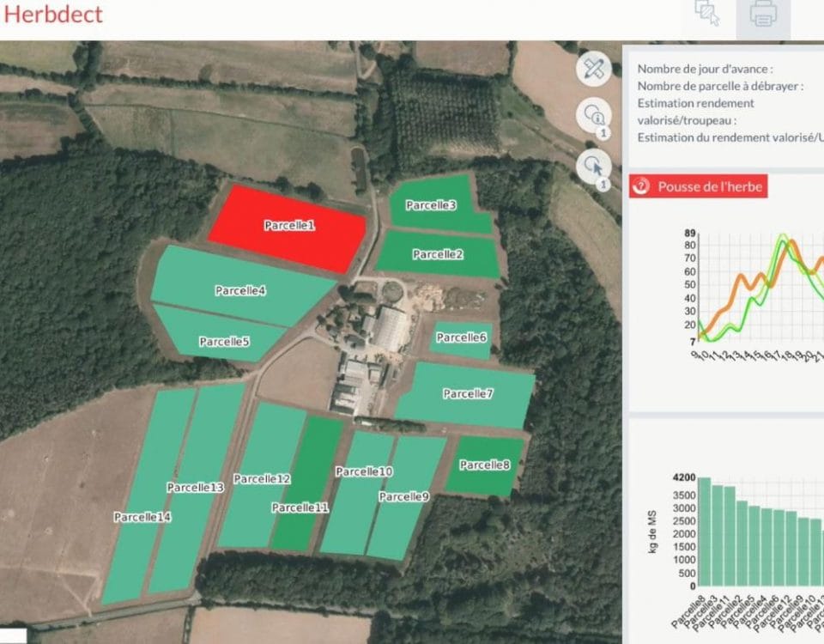Click the 'kg de MS' axis label
824x644 pixels.
[652, 532]
